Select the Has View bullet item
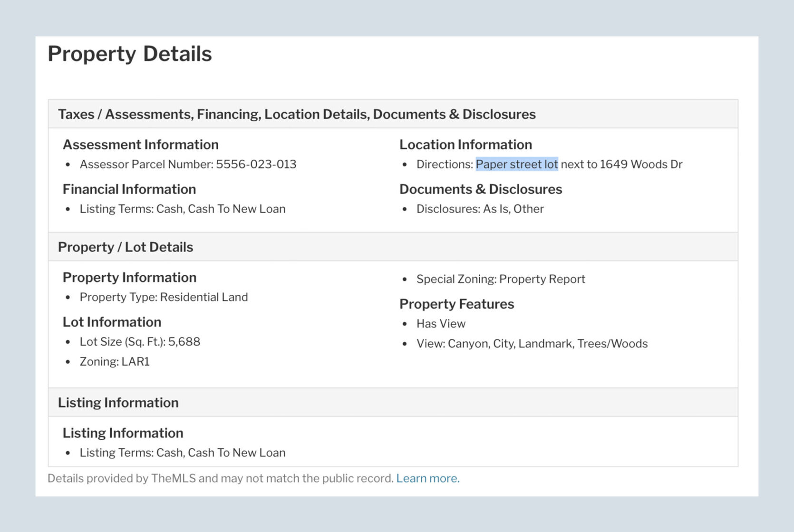The image size is (794, 532). pyautogui.click(x=441, y=324)
